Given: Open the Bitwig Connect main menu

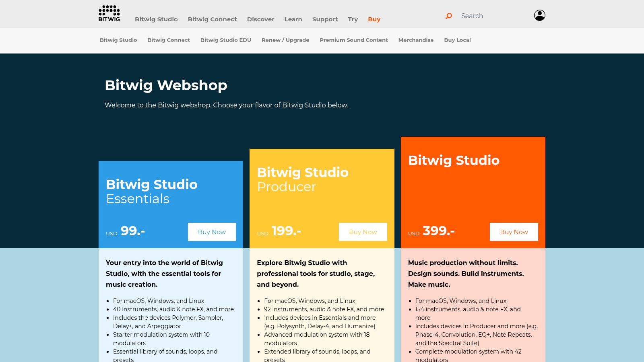Looking at the screenshot, I should click(212, 19).
